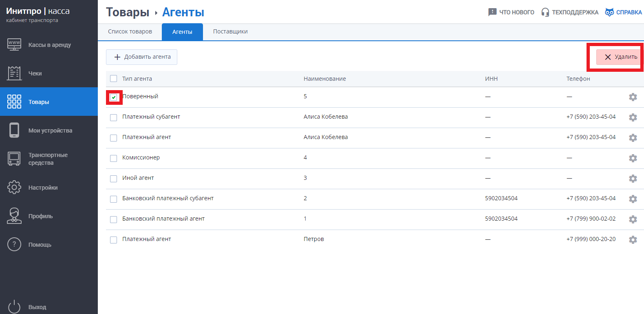The image size is (644, 314).
Task: Click gear icon for Петров agent row
Action: [x=633, y=240]
